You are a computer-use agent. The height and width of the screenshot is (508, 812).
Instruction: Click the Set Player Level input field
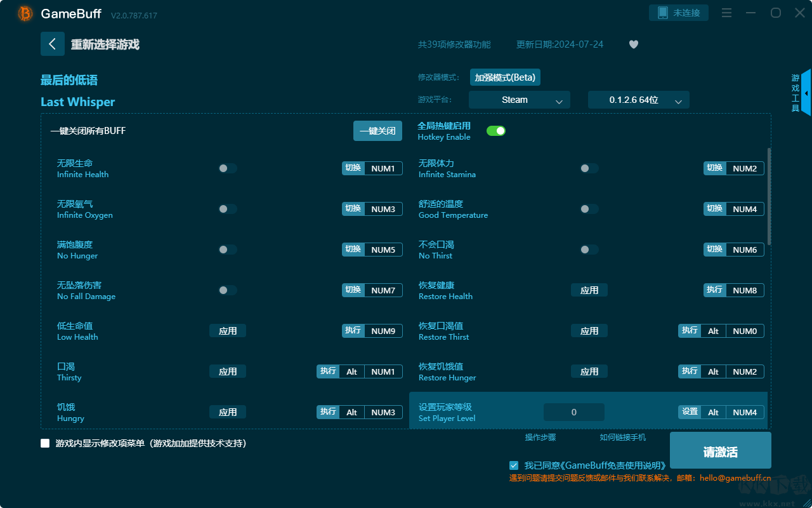pyautogui.click(x=573, y=412)
